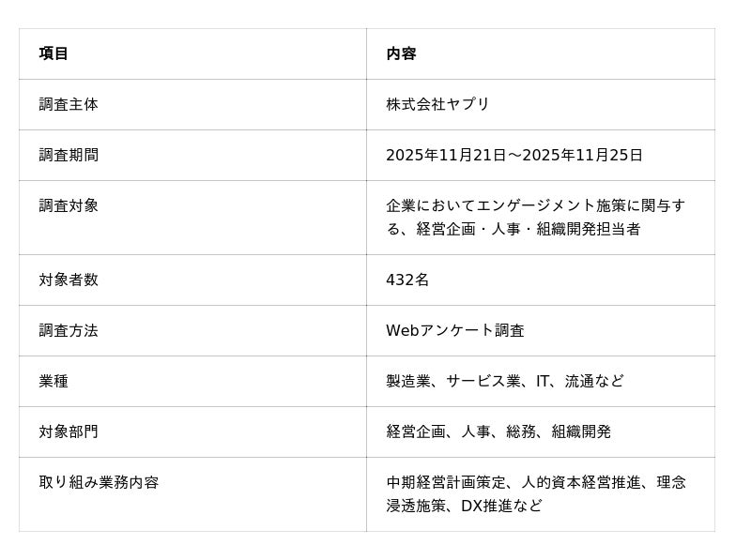Select the 調査方法 row label
The width and height of the screenshot is (751, 560).
(69, 330)
